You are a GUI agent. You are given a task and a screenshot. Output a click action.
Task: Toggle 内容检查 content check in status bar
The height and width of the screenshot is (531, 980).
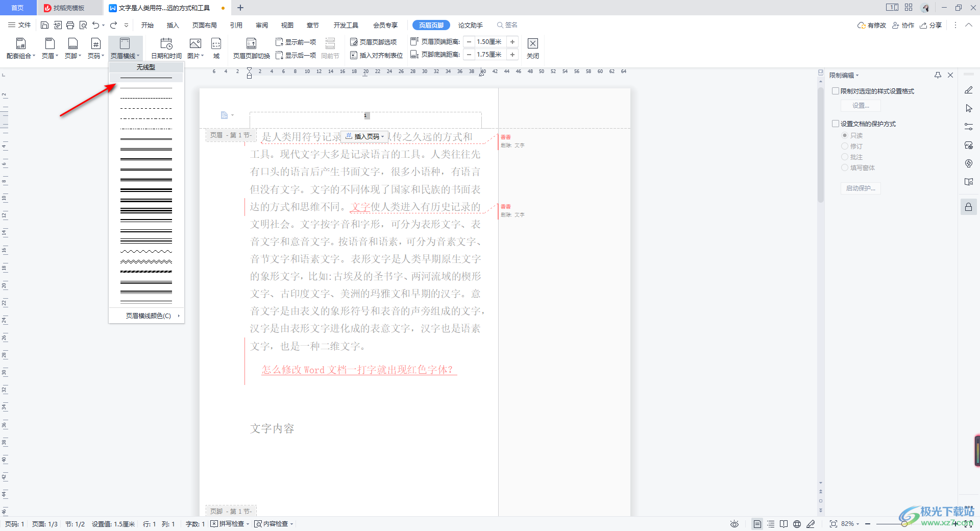coord(274,524)
